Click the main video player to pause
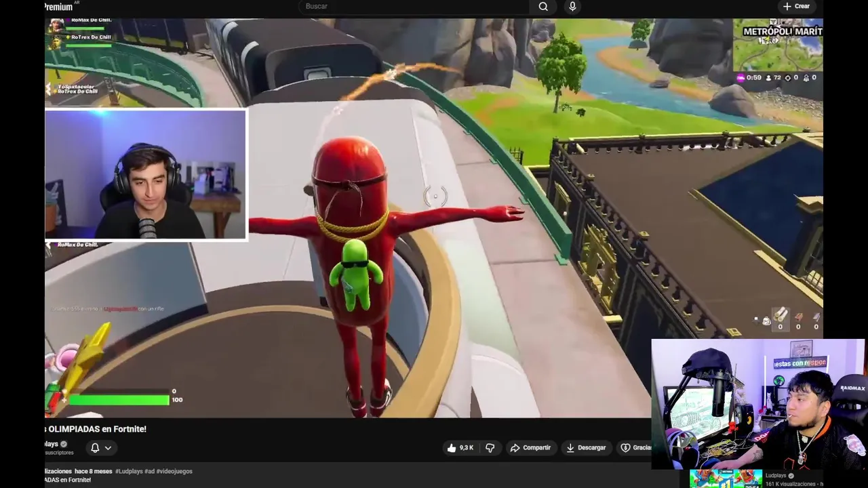868x488 pixels. (x=434, y=218)
